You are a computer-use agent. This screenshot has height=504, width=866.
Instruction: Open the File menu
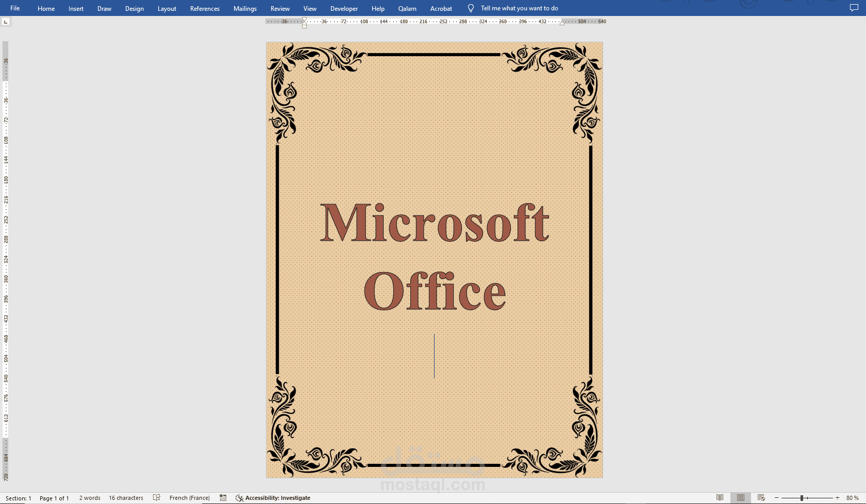point(15,8)
